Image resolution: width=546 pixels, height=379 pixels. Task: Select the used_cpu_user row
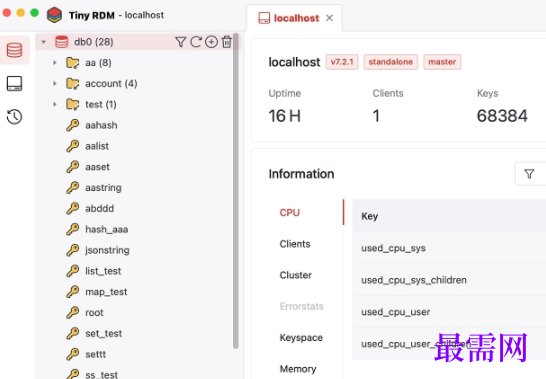tap(449, 312)
